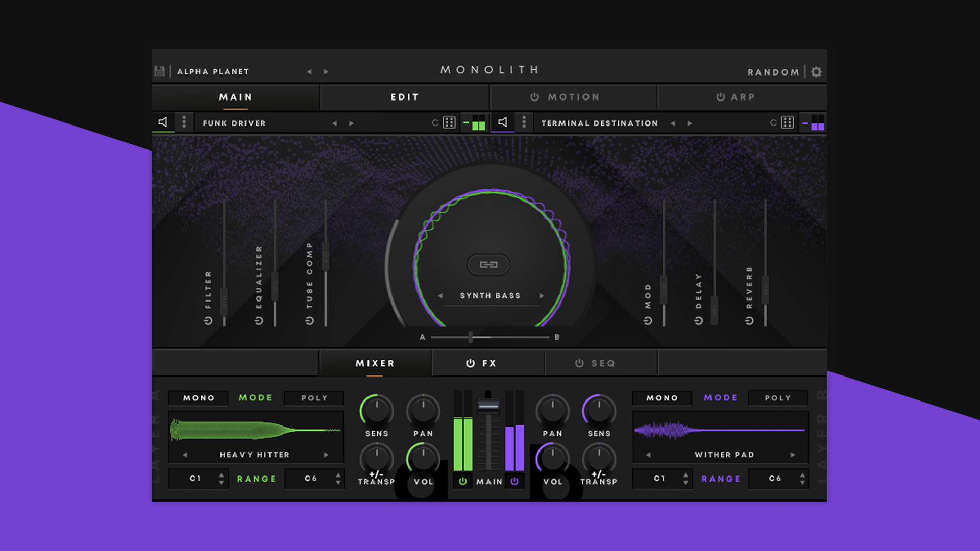Switch to the EDIT tab

405,97
